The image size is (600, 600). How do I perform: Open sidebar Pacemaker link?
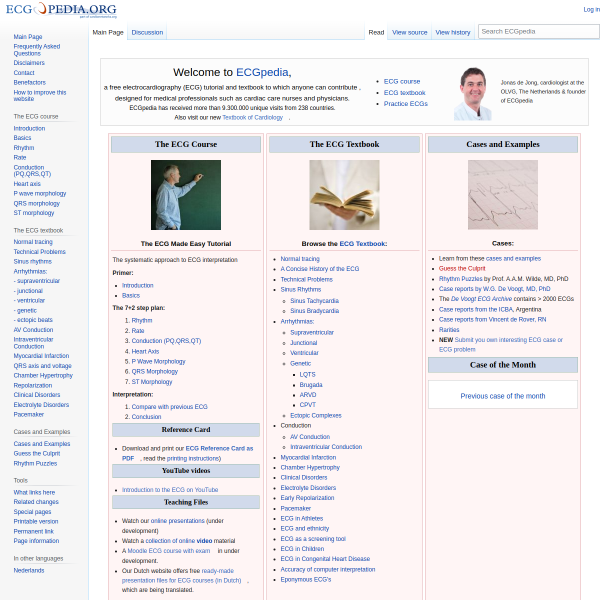coord(29,414)
